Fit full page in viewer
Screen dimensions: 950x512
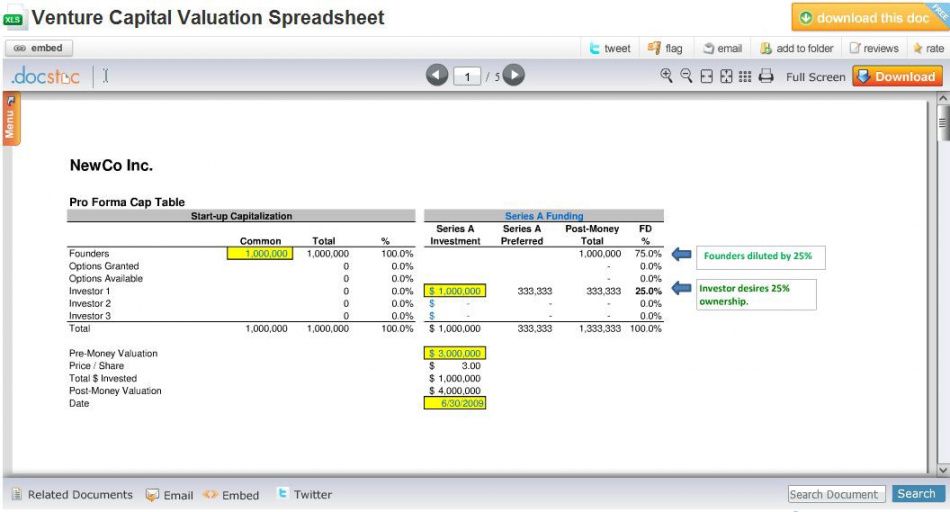(726, 76)
